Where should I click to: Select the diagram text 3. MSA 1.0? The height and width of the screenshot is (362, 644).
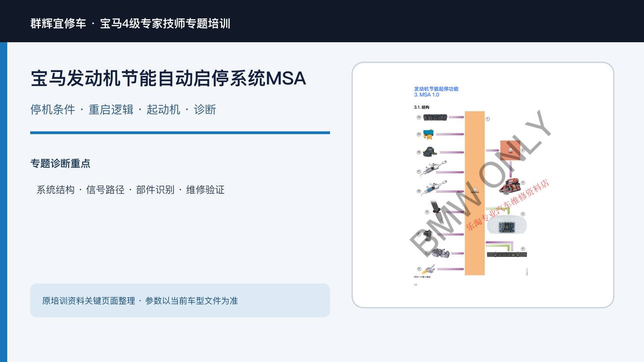[x=427, y=95]
